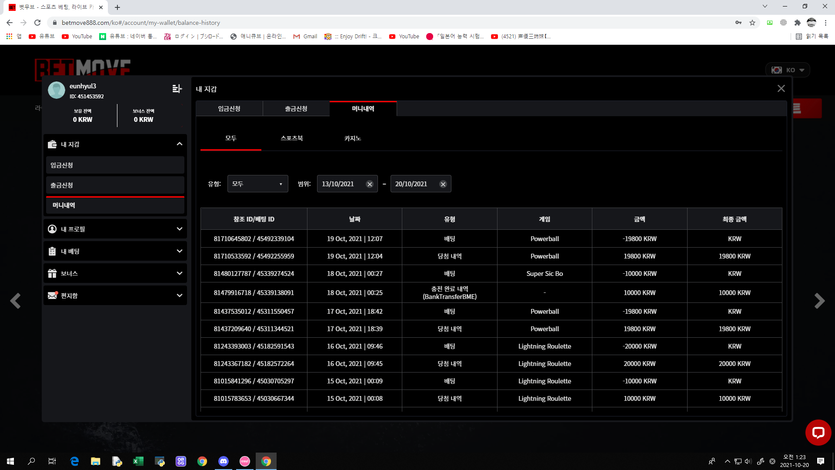This screenshot has width=835, height=470.
Task: Click the BankTransferBME type cell
Action: click(x=449, y=293)
